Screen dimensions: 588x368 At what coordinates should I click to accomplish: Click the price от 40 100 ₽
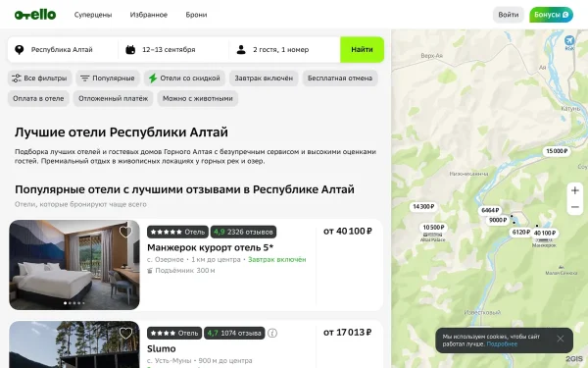348,231
